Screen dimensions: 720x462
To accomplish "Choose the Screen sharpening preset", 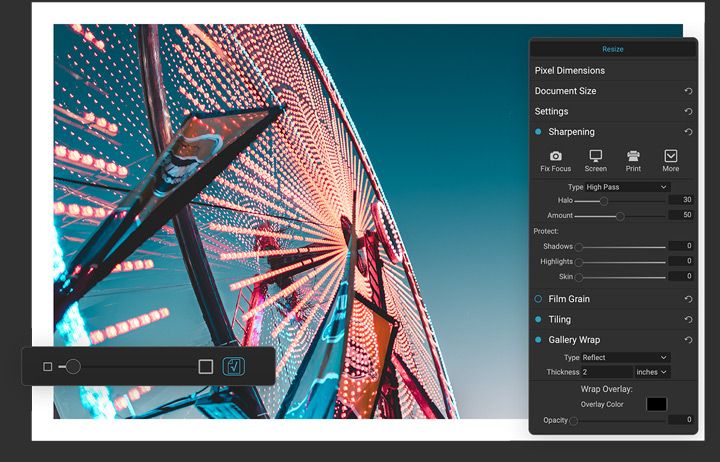I will coord(596,161).
